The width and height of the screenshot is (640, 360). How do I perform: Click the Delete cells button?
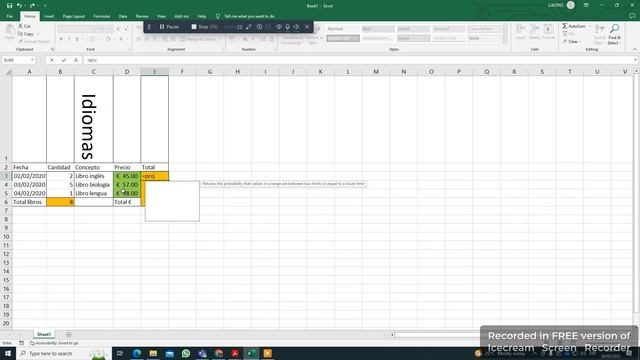534,32
